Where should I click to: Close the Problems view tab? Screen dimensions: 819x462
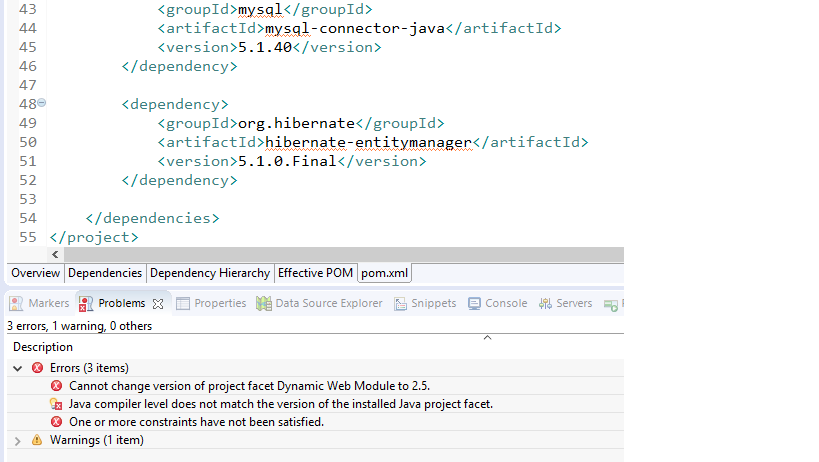(x=158, y=304)
